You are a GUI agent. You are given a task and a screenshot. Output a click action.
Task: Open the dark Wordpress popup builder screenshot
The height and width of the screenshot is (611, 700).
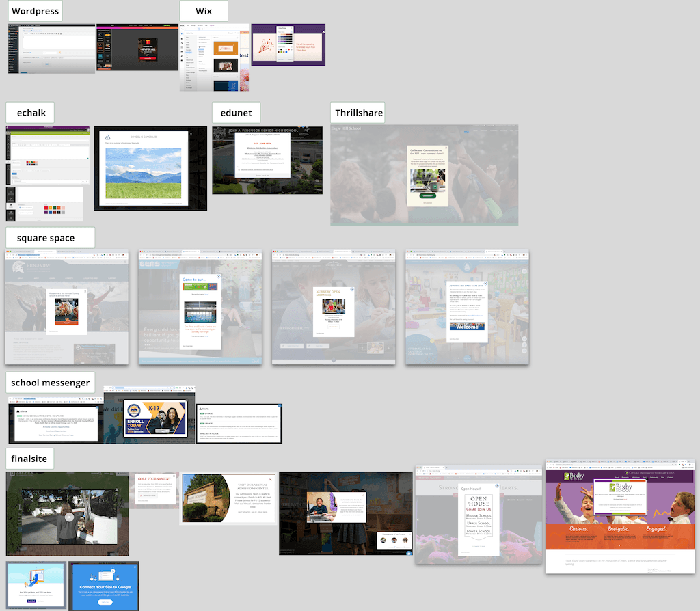point(137,47)
